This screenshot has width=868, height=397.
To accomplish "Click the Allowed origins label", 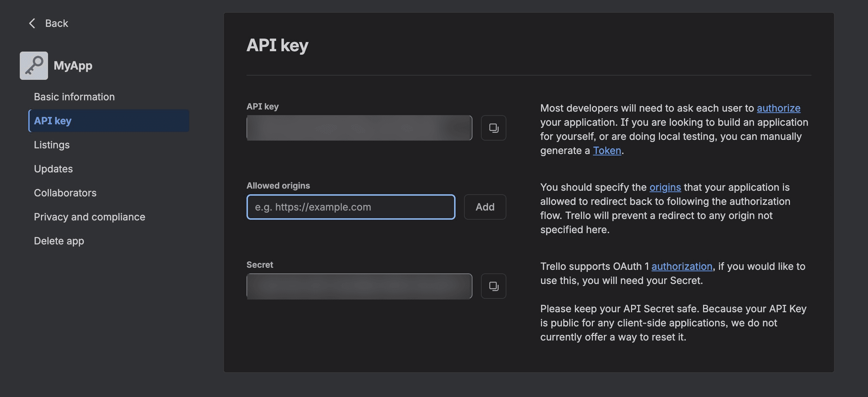I will coord(278,186).
